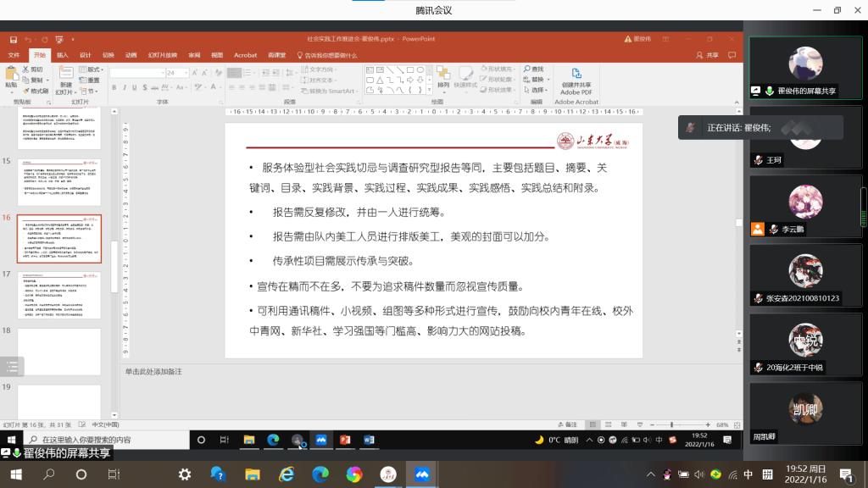The height and width of the screenshot is (488, 868).
Task: Switch to the Insert (插入) ribbon tab
Action: [63, 55]
